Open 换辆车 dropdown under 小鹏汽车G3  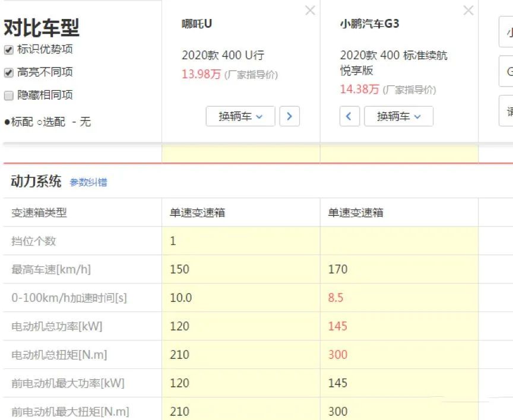click(398, 116)
